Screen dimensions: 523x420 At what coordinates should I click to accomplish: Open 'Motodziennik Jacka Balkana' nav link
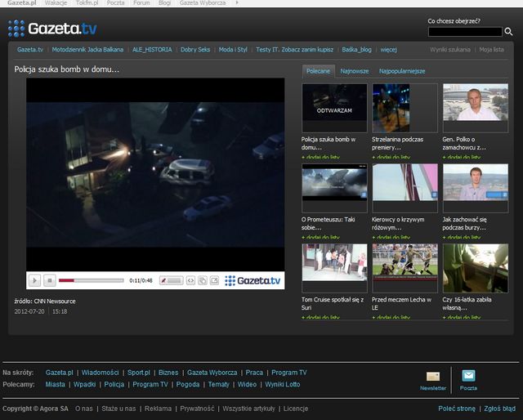(87, 50)
